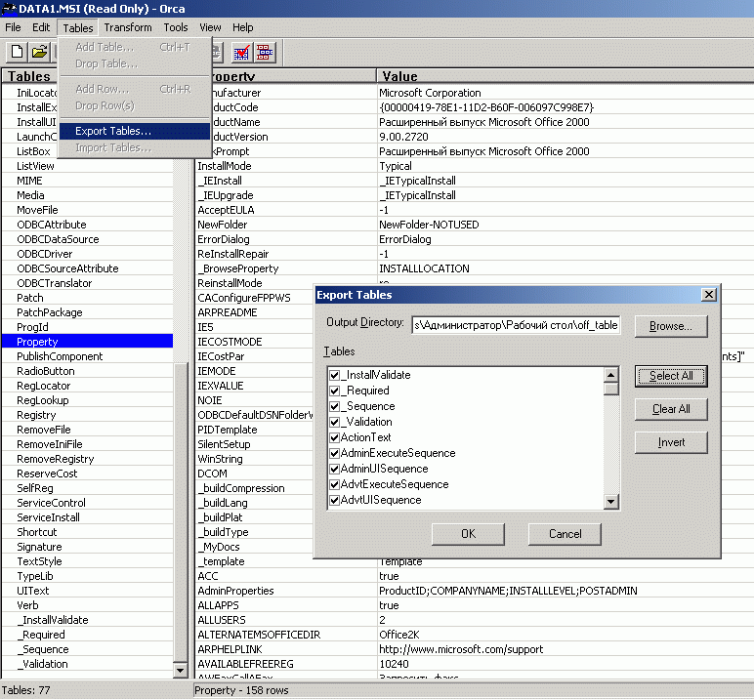Viewport: 754px width, 700px height.
Task: Select the MoveFile table
Action: [x=87, y=210]
